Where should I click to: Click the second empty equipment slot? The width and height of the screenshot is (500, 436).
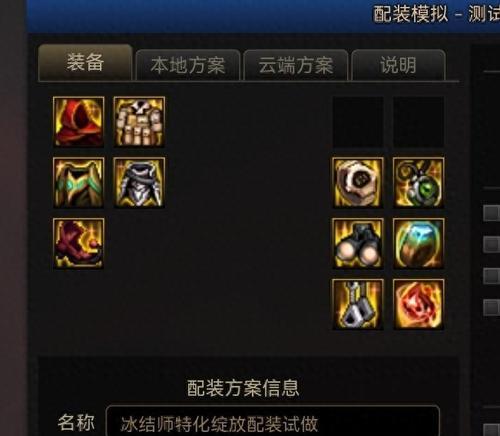click(x=419, y=122)
